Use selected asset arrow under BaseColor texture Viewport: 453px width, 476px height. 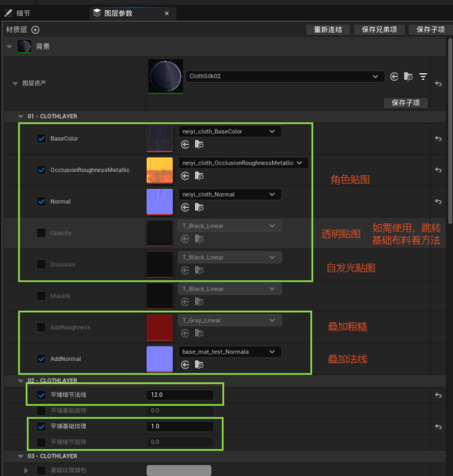tap(185, 145)
